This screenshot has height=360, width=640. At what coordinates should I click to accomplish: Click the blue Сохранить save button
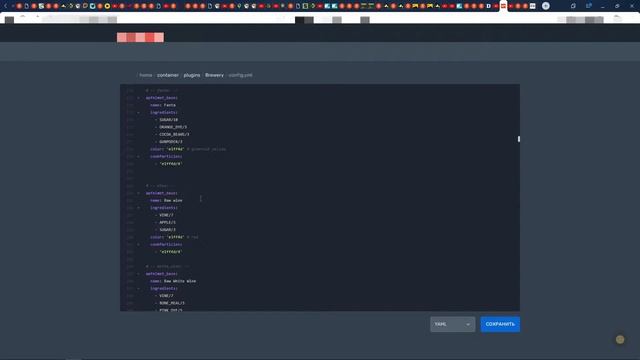(x=500, y=324)
